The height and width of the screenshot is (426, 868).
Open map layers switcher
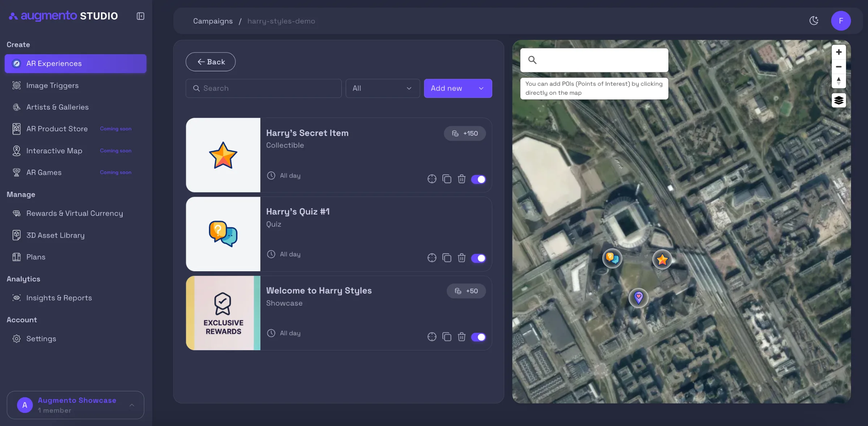839,100
